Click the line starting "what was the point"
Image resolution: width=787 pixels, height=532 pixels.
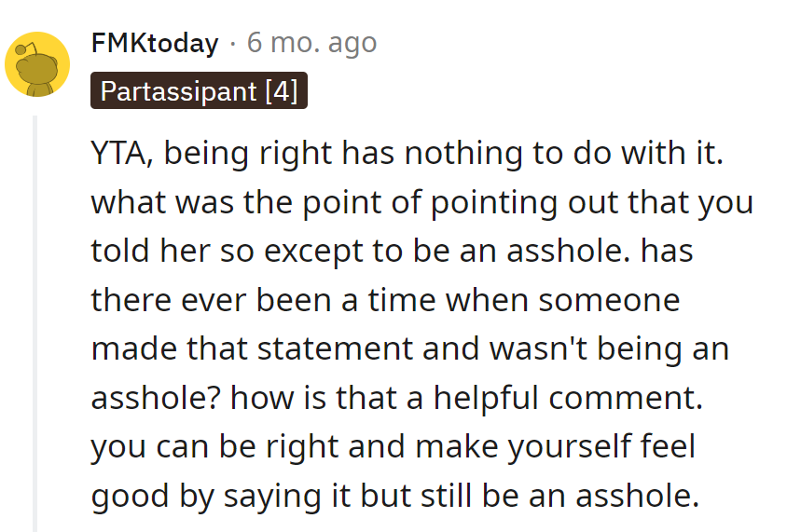tap(421, 201)
